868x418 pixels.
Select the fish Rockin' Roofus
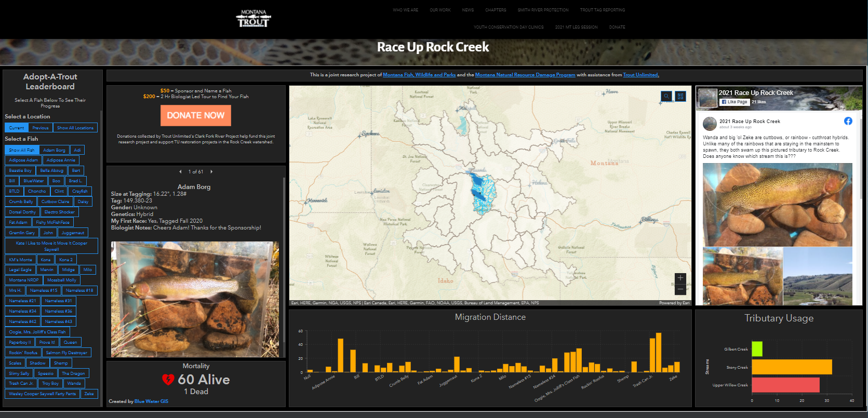23,353
